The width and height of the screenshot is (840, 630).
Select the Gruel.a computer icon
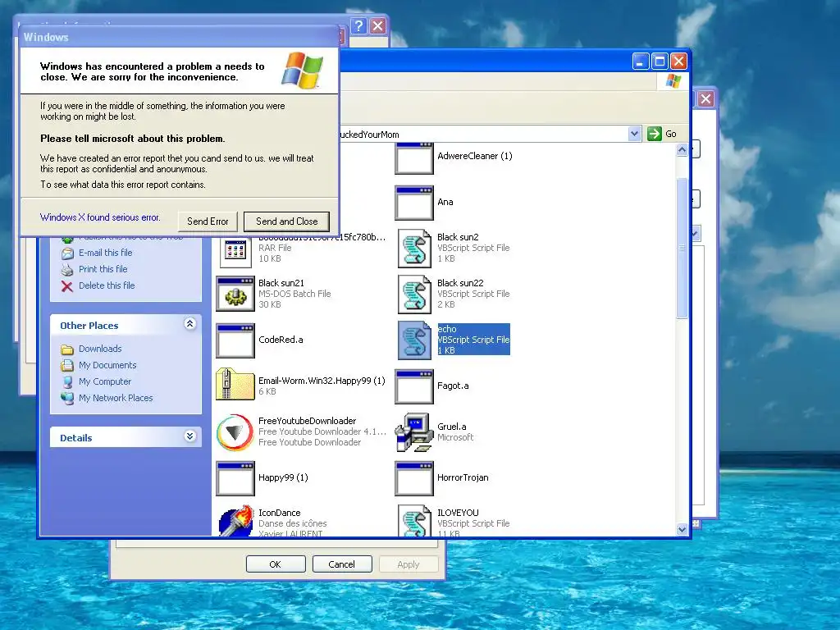point(414,431)
